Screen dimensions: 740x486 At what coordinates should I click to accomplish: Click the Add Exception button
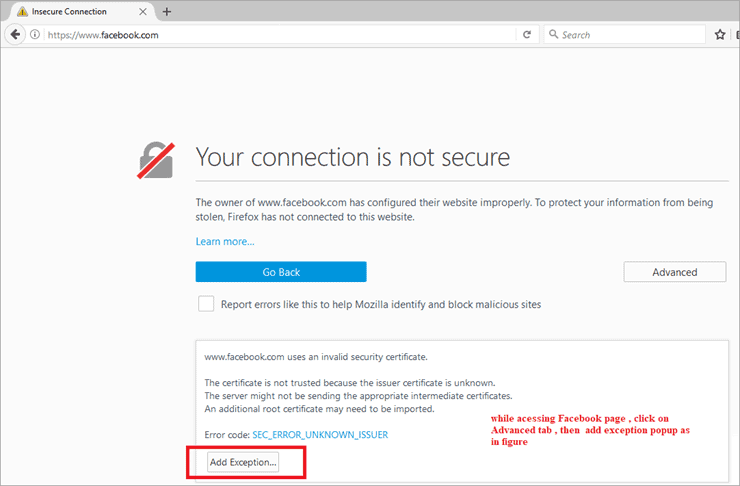(x=243, y=462)
